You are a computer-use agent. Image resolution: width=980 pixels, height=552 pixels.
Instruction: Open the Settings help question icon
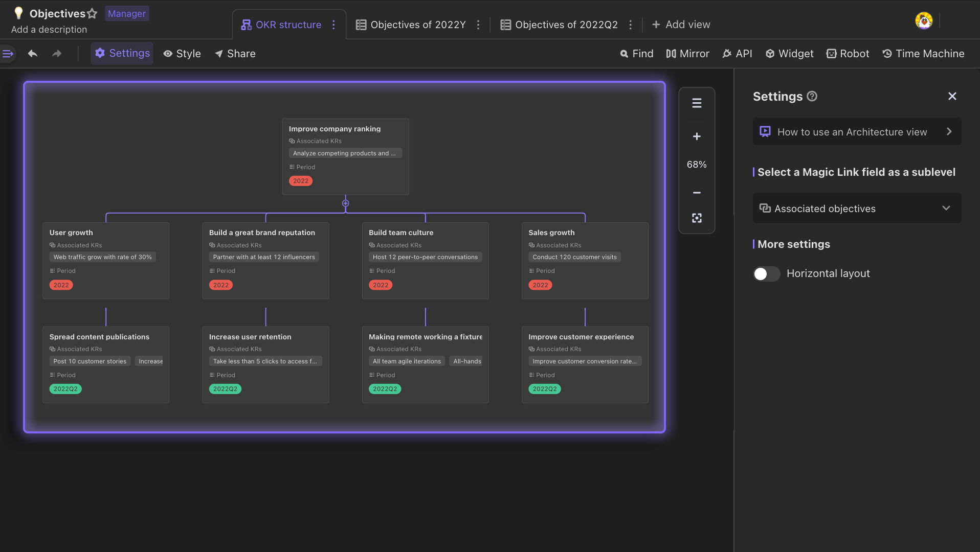812,96
